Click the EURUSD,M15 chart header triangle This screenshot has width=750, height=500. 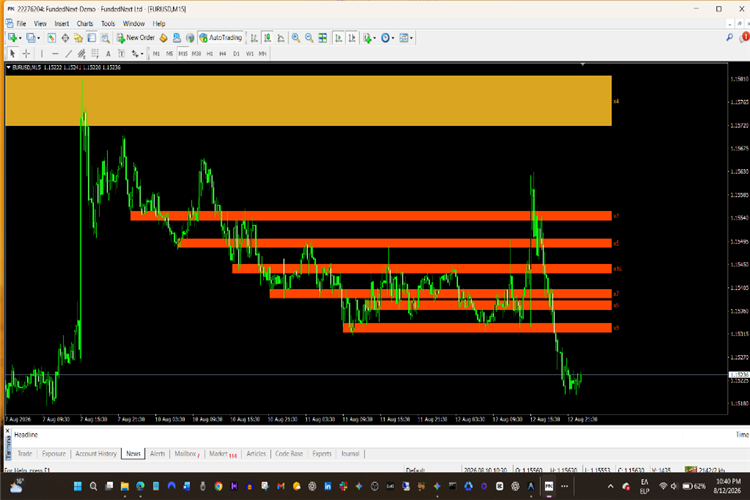point(8,67)
